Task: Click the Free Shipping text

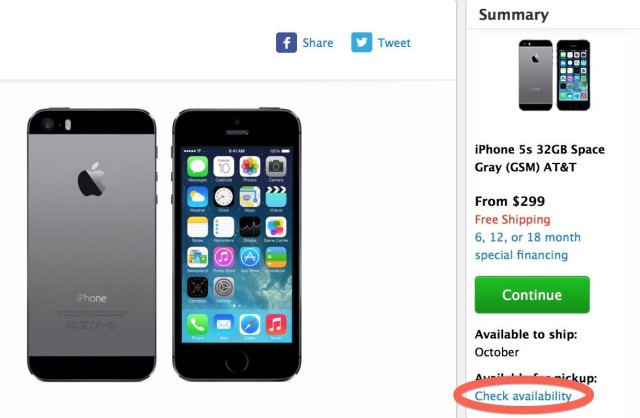Action: 513,220
